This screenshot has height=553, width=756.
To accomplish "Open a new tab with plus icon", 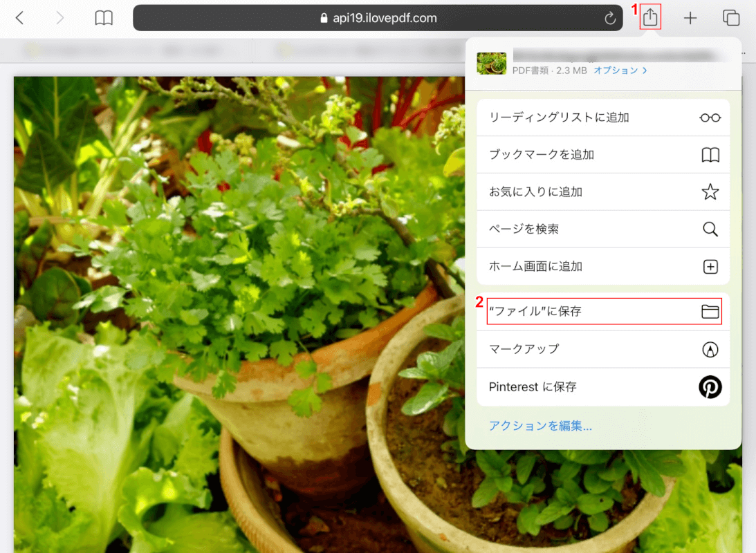I will tap(690, 18).
